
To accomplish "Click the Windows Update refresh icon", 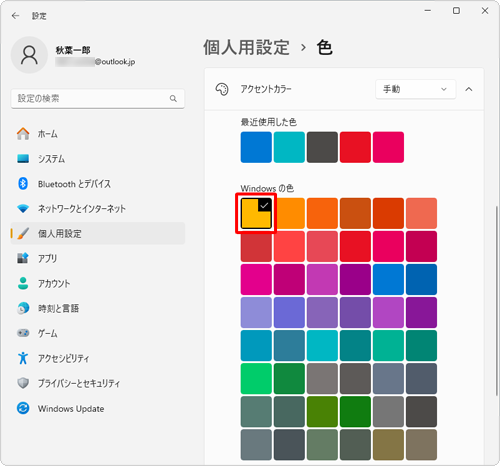I will pos(23,408).
